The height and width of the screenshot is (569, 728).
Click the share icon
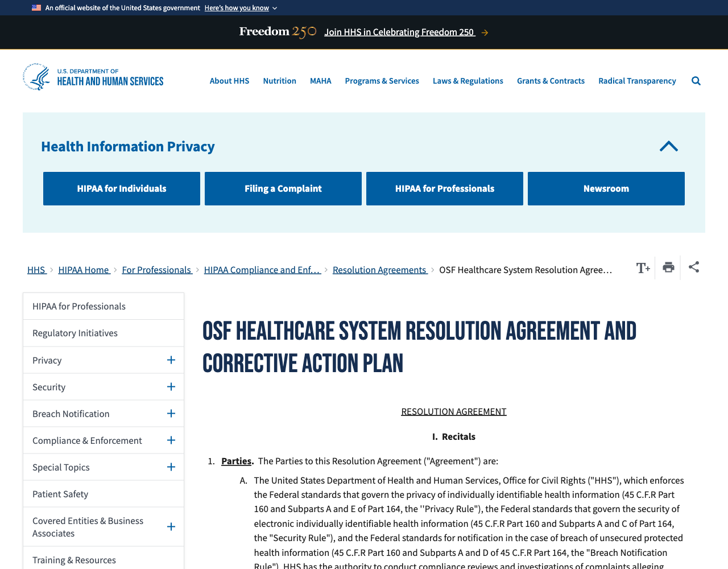pos(694,267)
